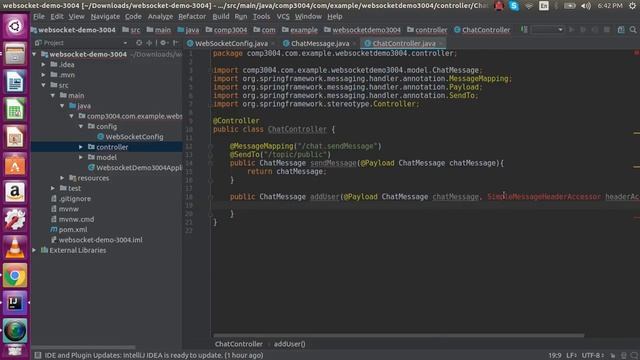Click the Debug button in the toolbar
Viewport: 640px width, 360px height.
tap(583, 30)
